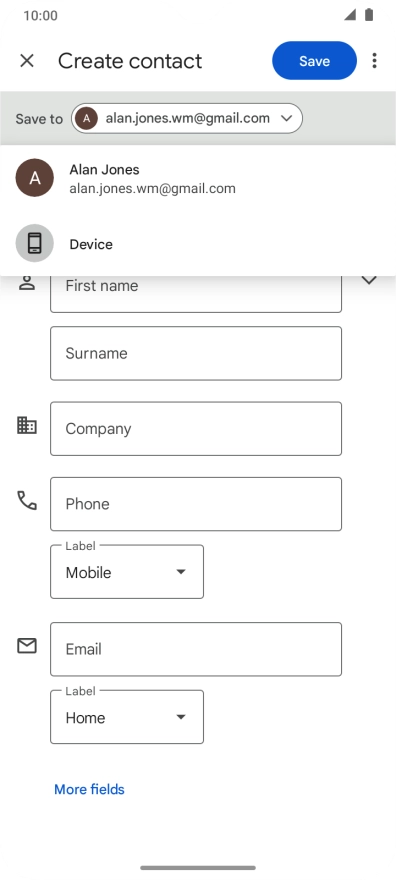Tap the phone handset icon
Viewport: 396px width, 880px height.
click(26, 500)
